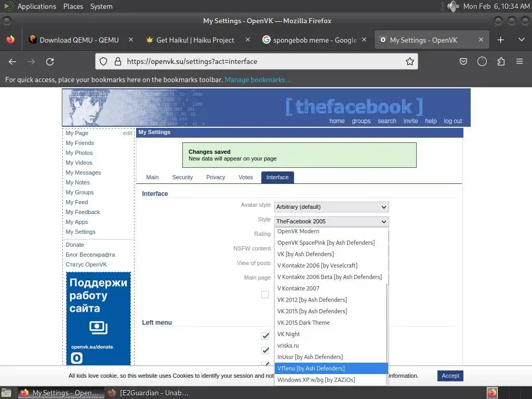532x399 pixels.
Task: Accept the cookie notice
Action: point(450,376)
